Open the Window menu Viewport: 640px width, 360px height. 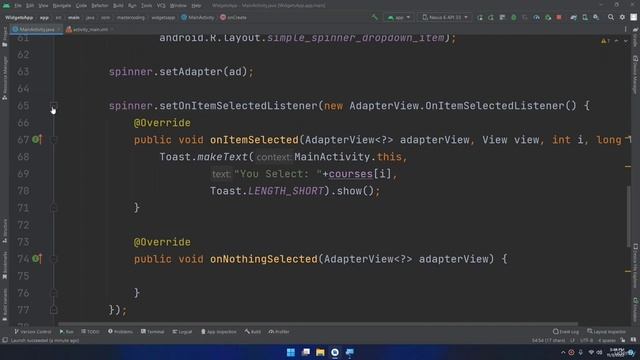click(178, 6)
